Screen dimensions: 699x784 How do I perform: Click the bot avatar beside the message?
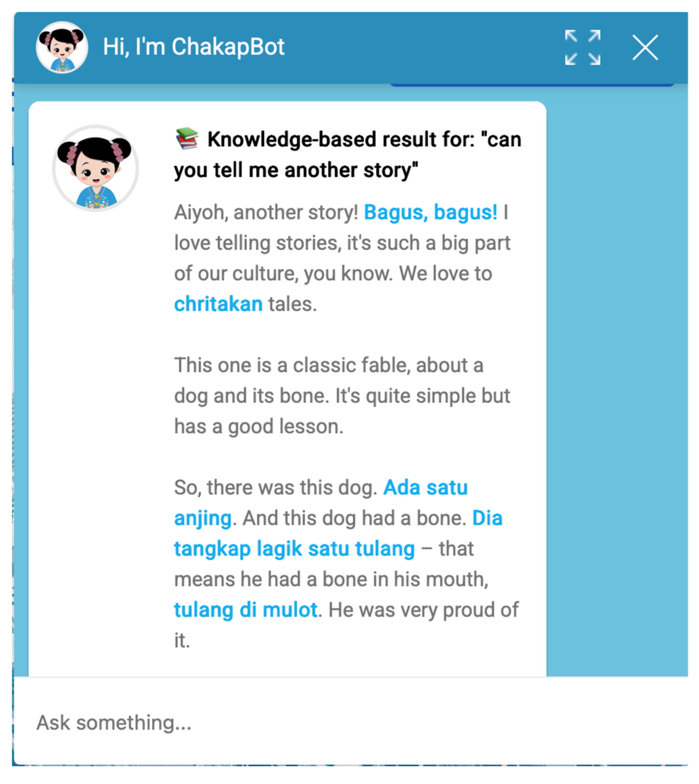coord(95,168)
